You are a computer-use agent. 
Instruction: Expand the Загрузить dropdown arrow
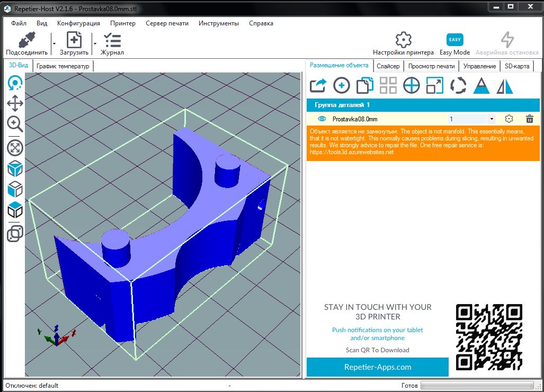click(x=95, y=43)
